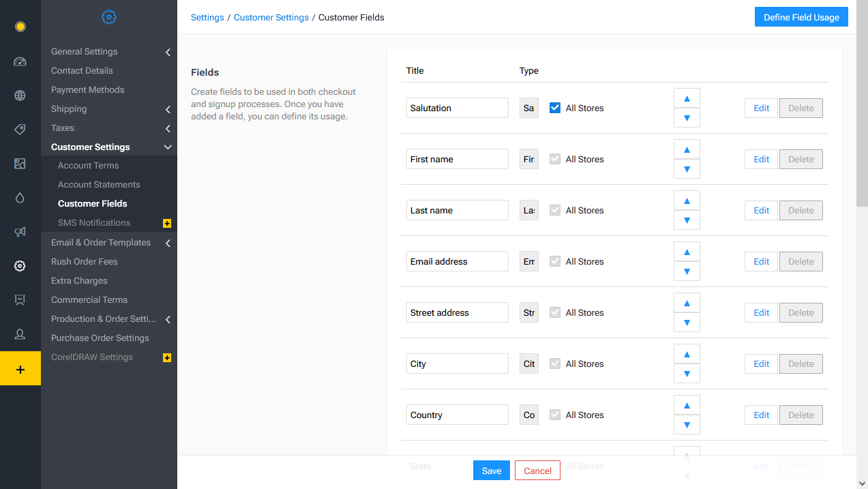Toggle All Stores checkbox for First name
Screen dimensions: 868x489
[554, 158]
